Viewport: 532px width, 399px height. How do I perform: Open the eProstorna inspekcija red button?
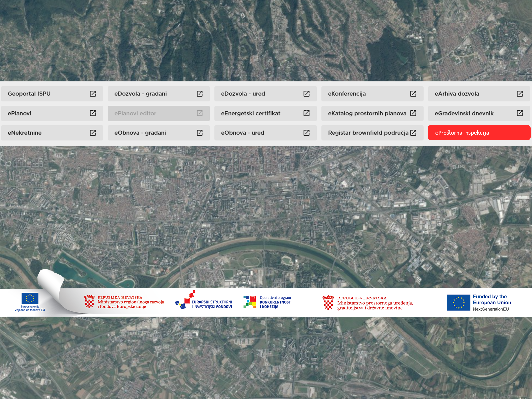(x=479, y=133)
